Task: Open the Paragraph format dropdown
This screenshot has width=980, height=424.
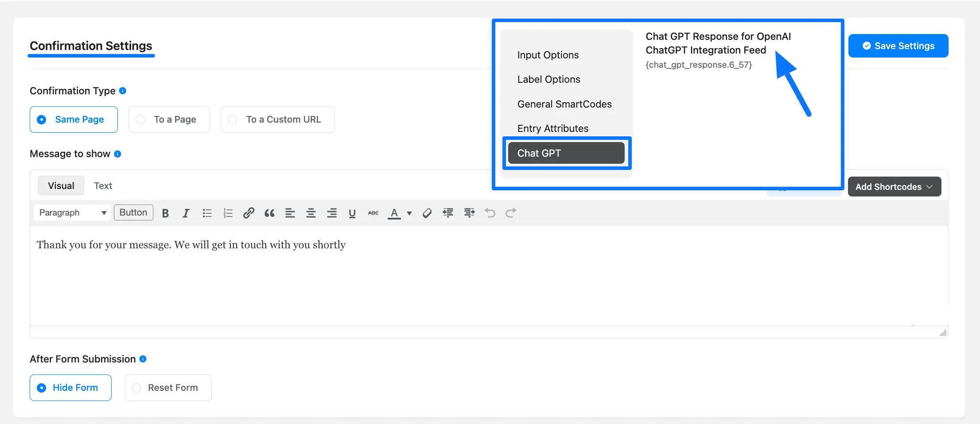Action: 72,213
